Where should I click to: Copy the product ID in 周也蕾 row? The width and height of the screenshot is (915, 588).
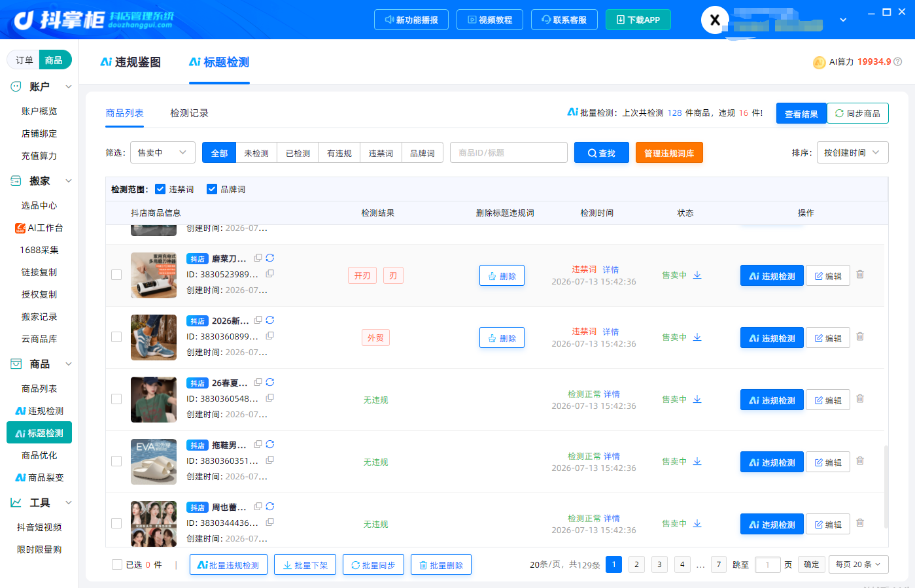(x=269, y=522)
